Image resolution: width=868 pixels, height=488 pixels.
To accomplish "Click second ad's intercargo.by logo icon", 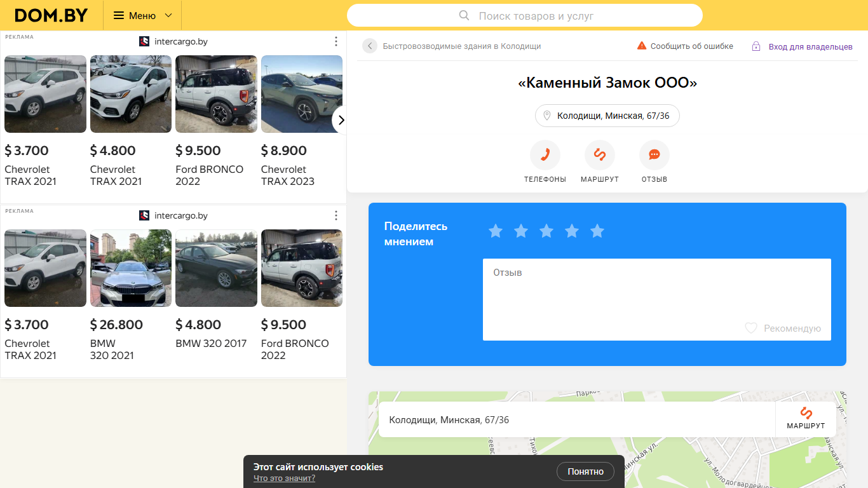I will click(144, 215).
